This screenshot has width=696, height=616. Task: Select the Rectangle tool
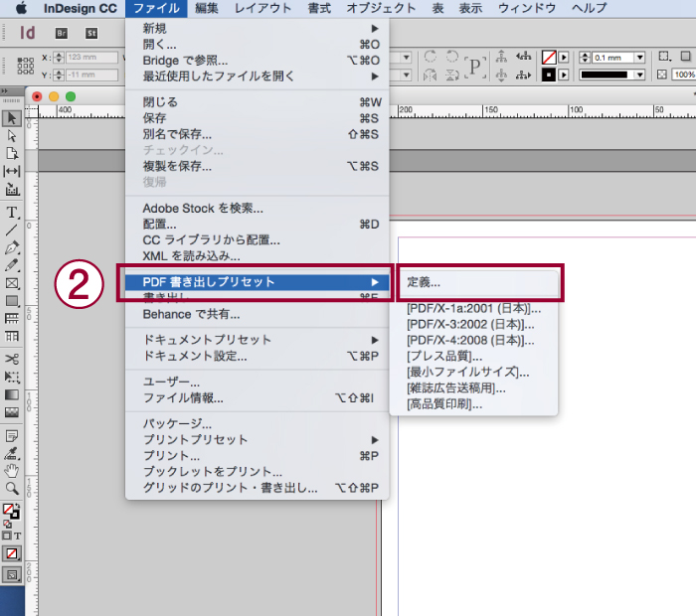pyautogui.click(x=12, y=301)
